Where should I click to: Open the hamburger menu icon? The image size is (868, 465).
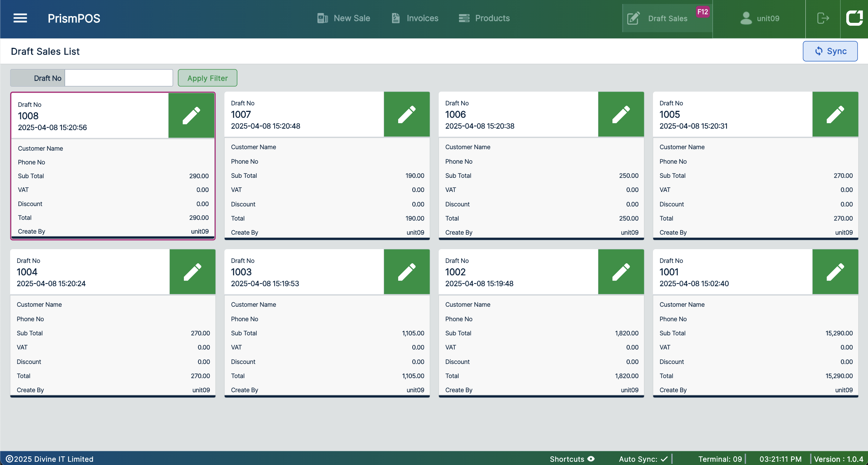(x=20, y=18)
